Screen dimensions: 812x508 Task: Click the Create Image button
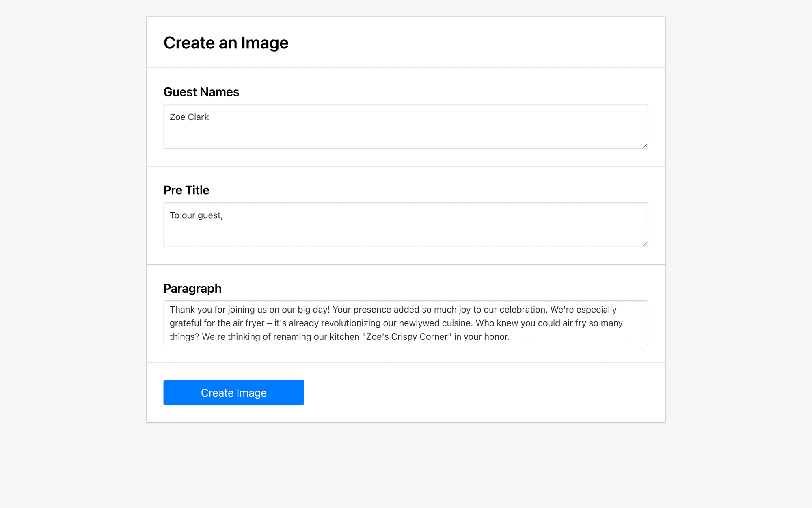pyautogui.click(x=233, y=392)
